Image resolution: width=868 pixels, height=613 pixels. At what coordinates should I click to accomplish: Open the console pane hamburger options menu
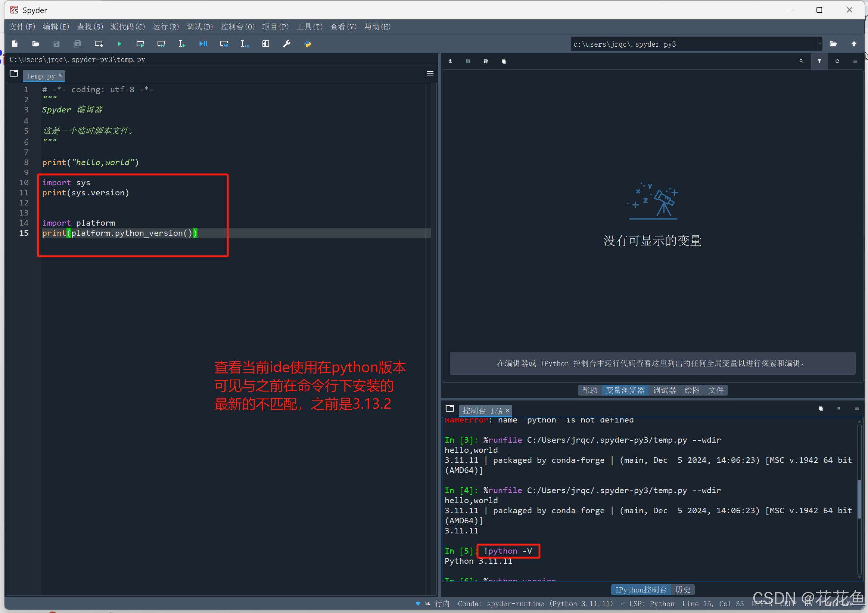856,408
